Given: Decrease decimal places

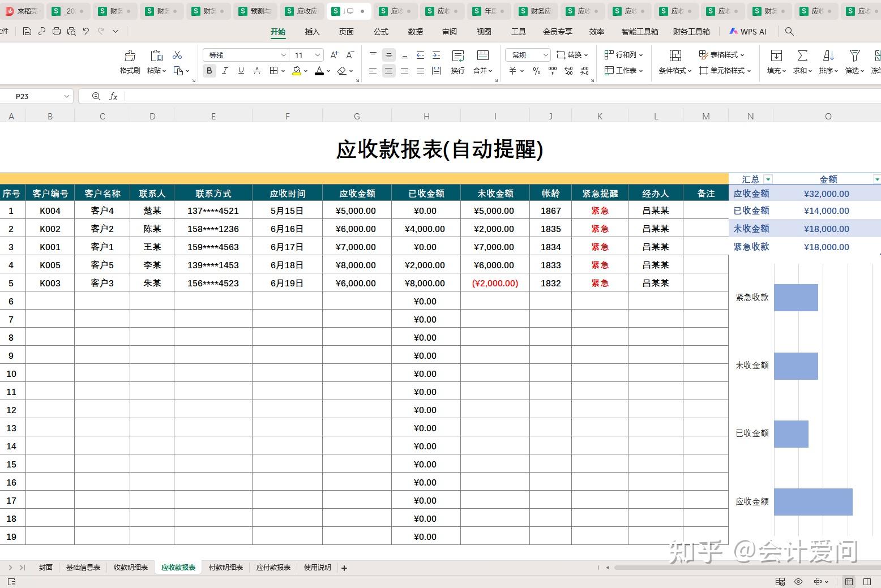Looking at the screenshot, I should [584, 71].
